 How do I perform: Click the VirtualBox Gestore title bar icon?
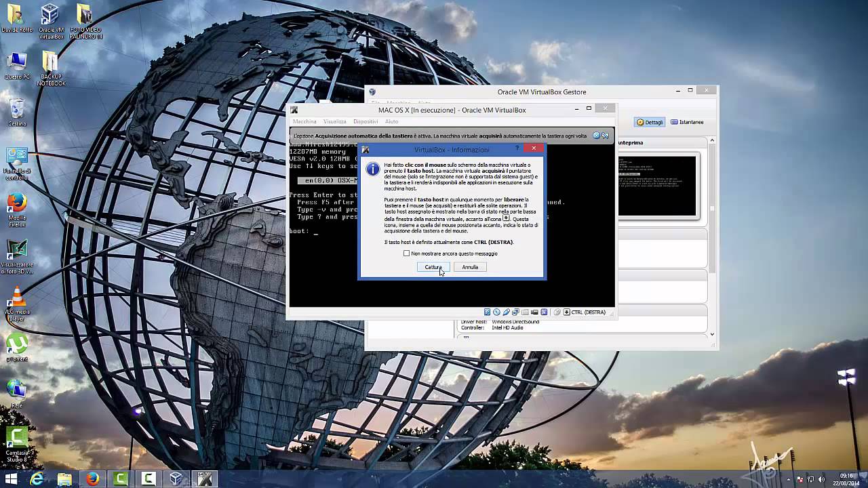(372, 92)
